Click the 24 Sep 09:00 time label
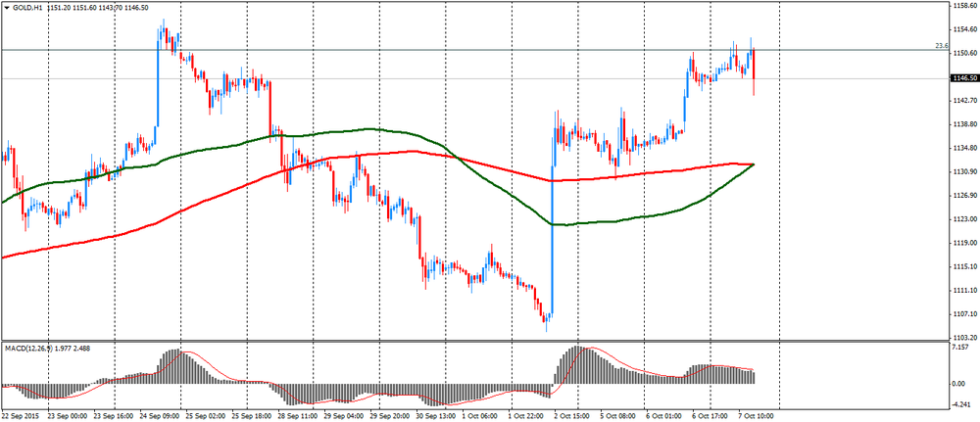 [160, 414]
